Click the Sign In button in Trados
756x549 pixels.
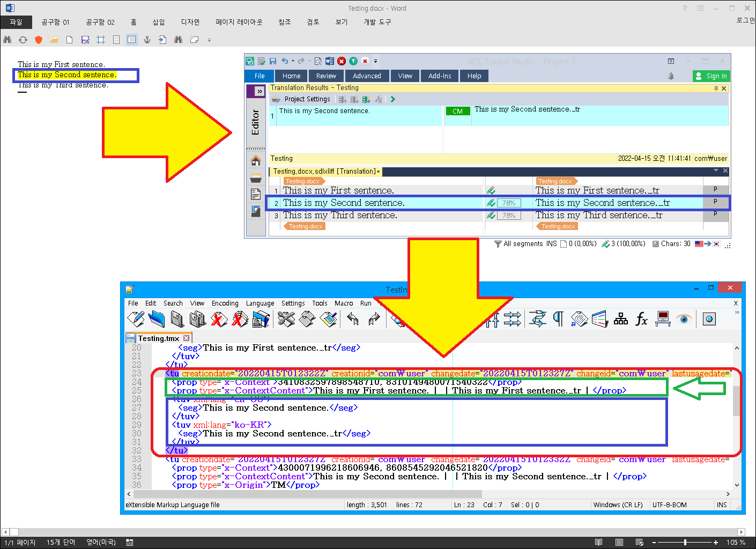[x=711, y=76]
